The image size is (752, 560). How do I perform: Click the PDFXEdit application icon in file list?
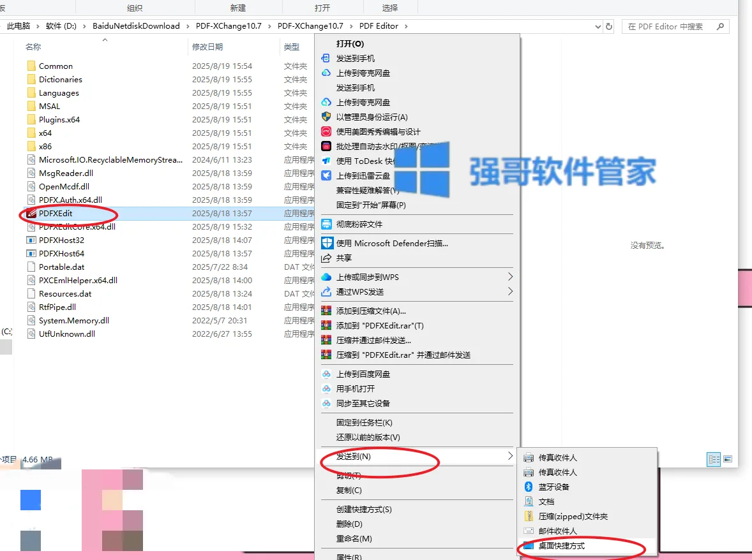click(x=32, y=213)
